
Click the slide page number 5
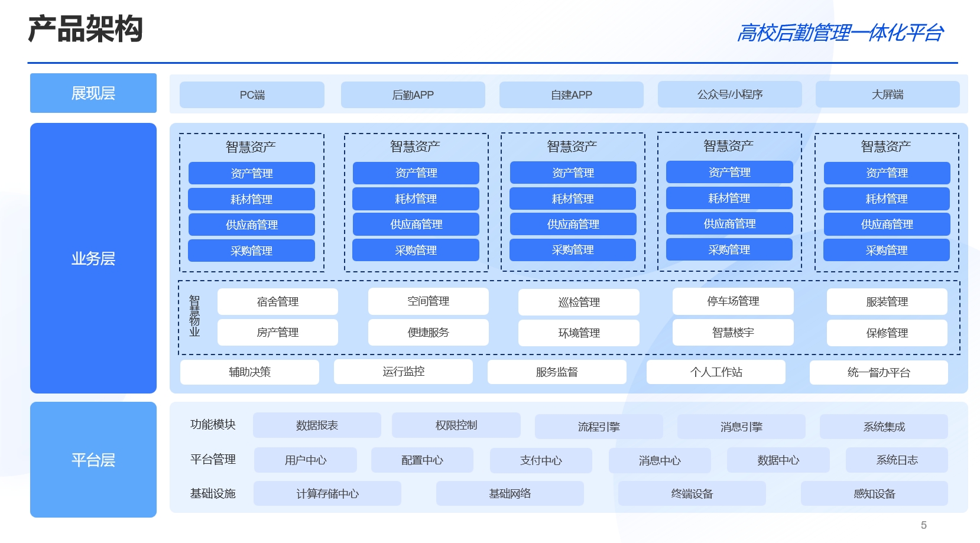point(924,525)
